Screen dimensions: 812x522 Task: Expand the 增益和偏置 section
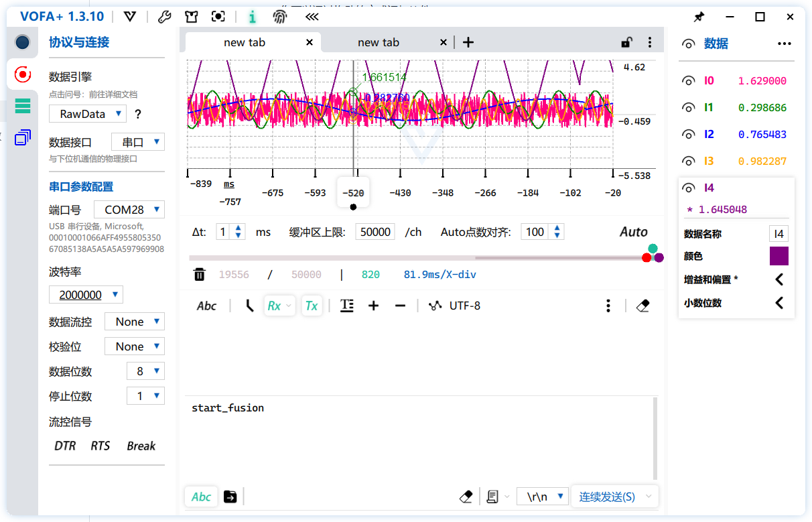point(779,279)
